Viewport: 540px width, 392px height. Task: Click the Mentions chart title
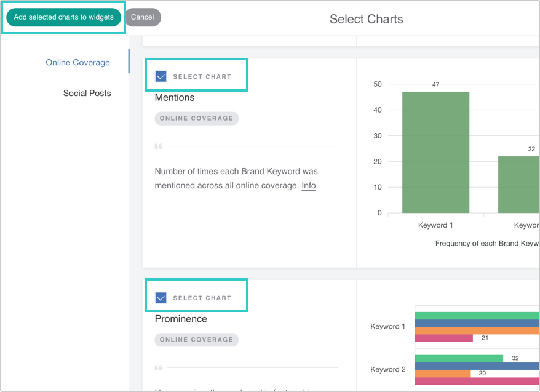click(x=175, y=98)
